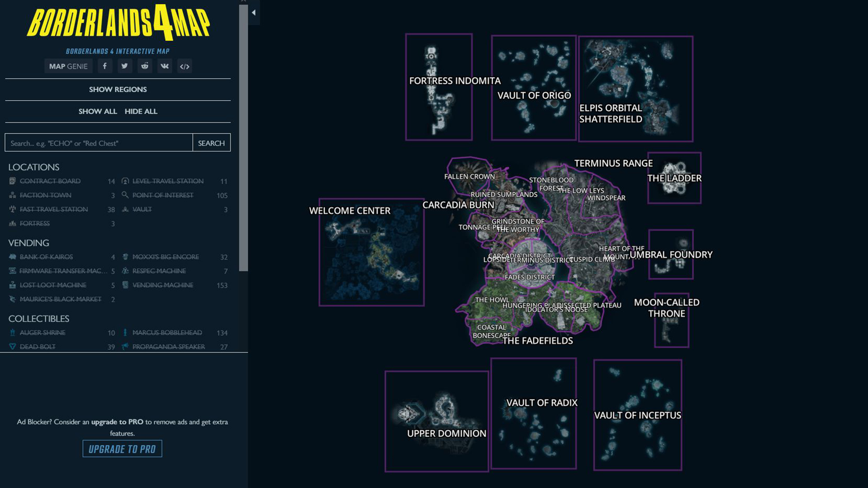This screenshot has width=868, height=488.
Task: Toggle Bank of Kairos markers
Action: pyautogui.click(x=62, y=257)
